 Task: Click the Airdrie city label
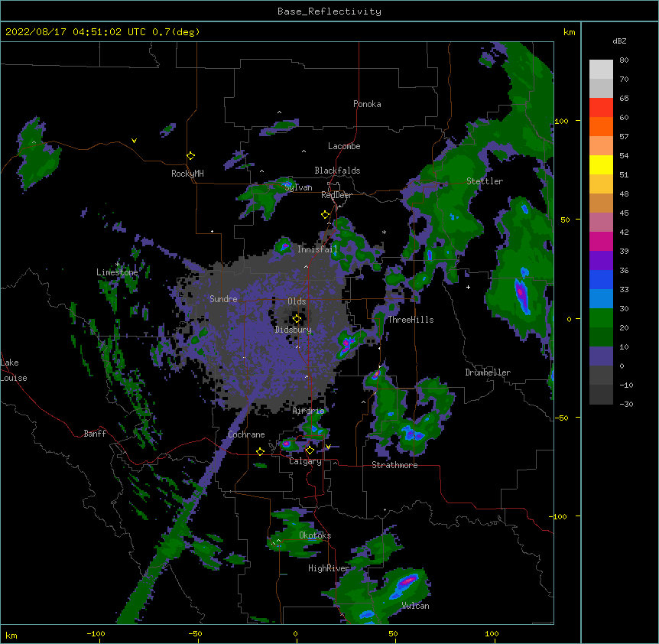click(x=309, y=411)
